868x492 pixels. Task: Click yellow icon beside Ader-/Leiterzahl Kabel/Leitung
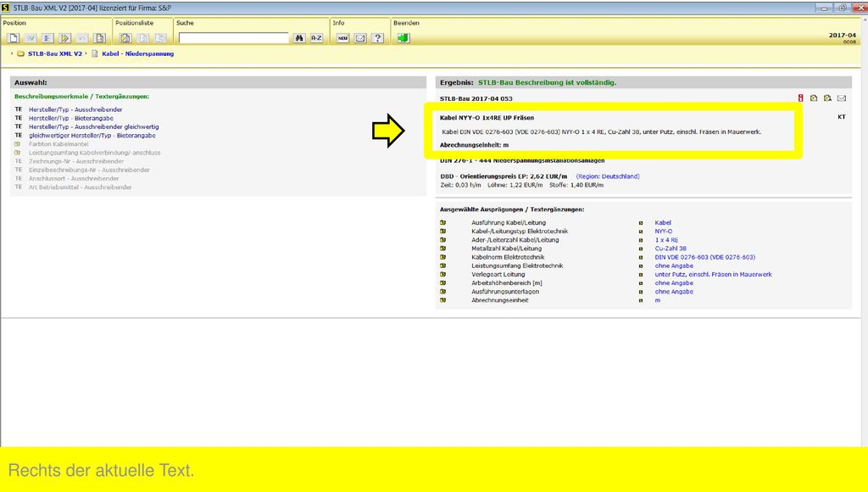click(x=442, y=240)
